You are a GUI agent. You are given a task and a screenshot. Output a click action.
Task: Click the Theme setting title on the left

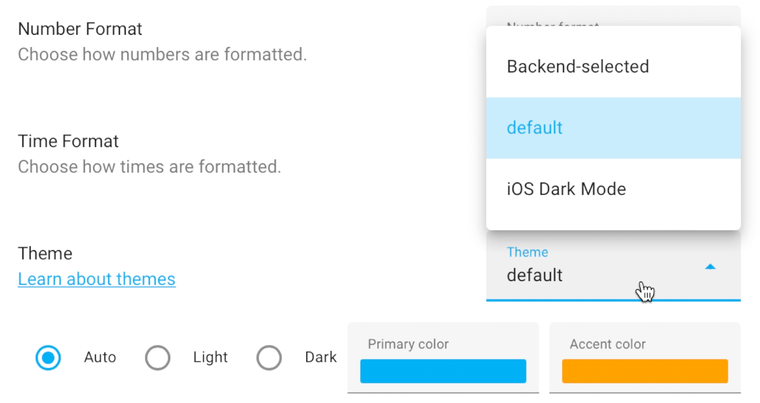(45, 253)
